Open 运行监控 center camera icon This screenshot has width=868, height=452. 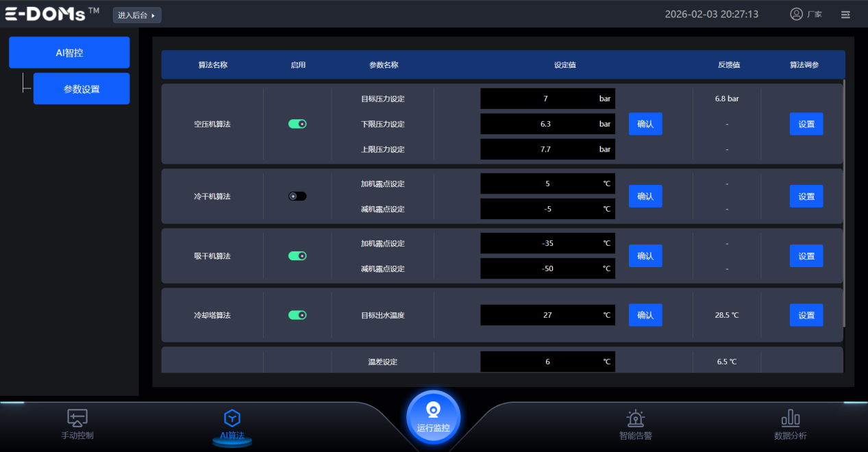point(433,410)
